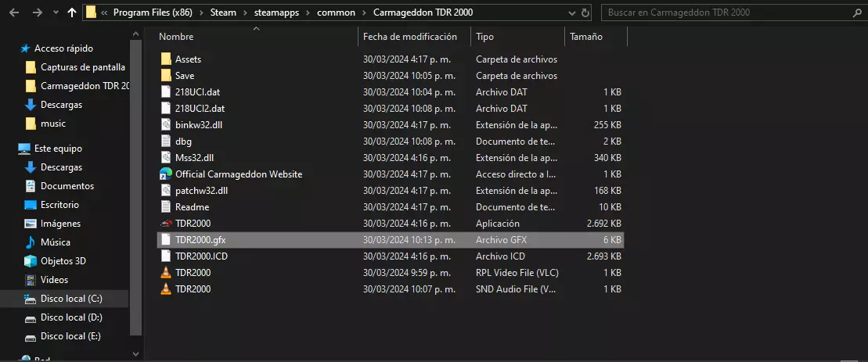Select TDR2000 application car icon
The image size is (868, 362).
click(x=165, y=224)
